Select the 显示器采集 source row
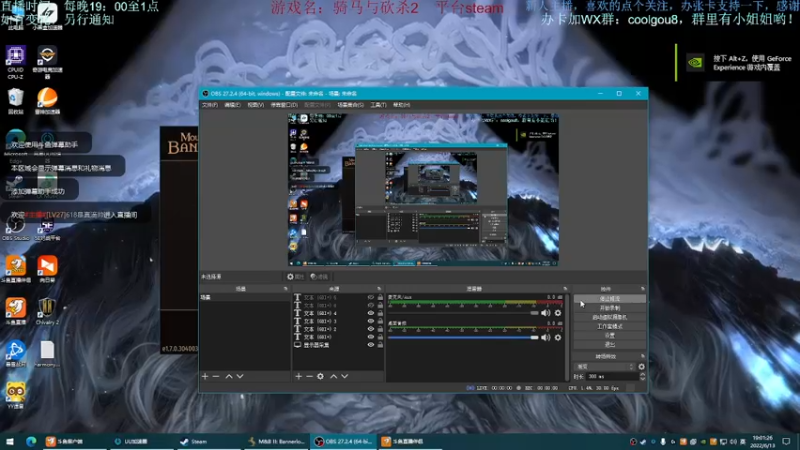 coord(338,345)
